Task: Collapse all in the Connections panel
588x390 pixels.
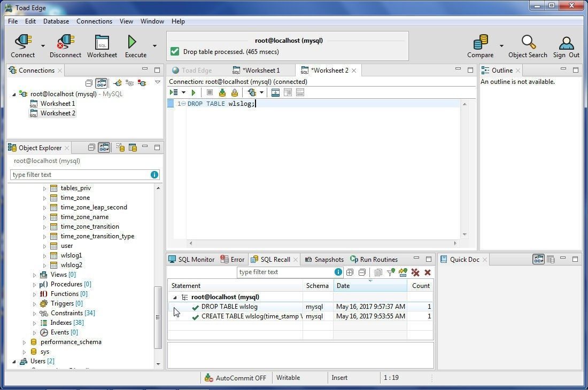Action: tap(89, 83)
